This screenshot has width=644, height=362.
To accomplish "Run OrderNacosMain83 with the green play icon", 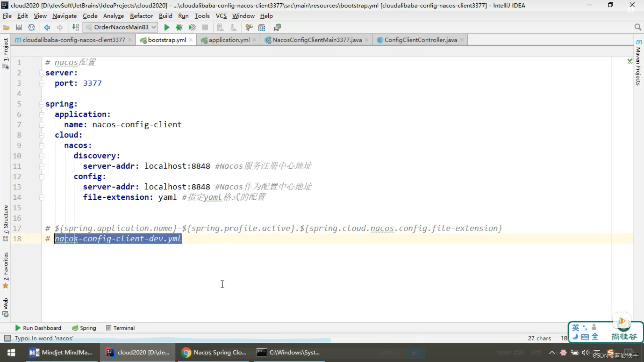I will tap(167, 27).
